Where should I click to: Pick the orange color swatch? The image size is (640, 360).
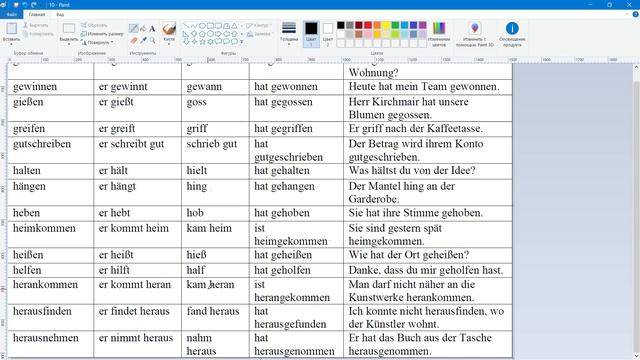377,25
